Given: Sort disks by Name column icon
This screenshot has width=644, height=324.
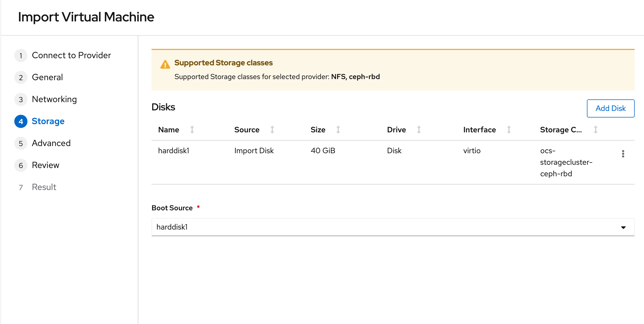Looking at the screenshot, I should (x=192, y=130).
